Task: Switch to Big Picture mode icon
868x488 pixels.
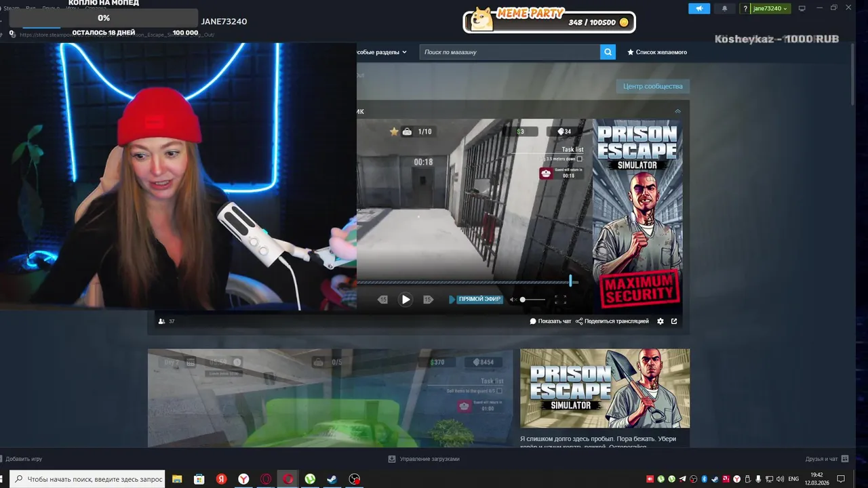Action: pos(802,8)
